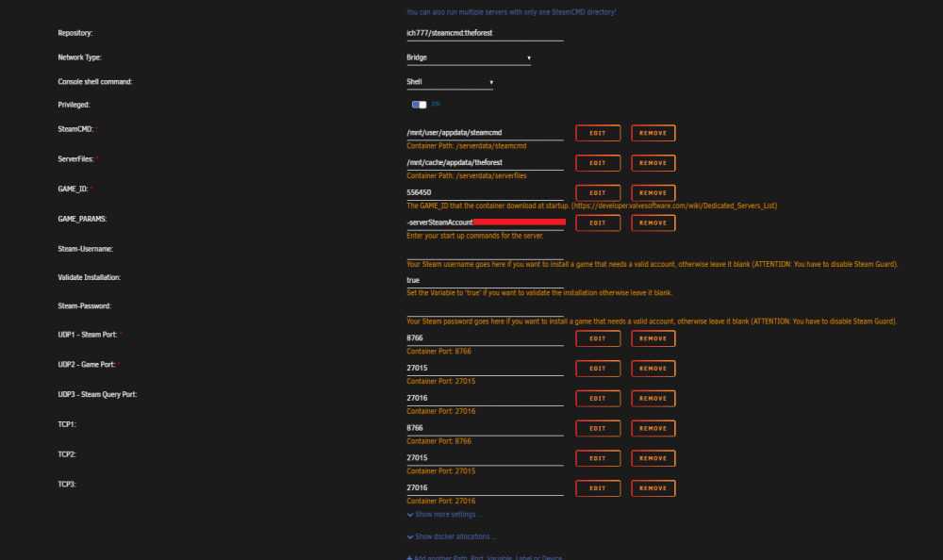This screenshot has width=943, height=560.
Task: Remove the TCP3 port entry
Action: pyautogui.click(x=653, y=488)
